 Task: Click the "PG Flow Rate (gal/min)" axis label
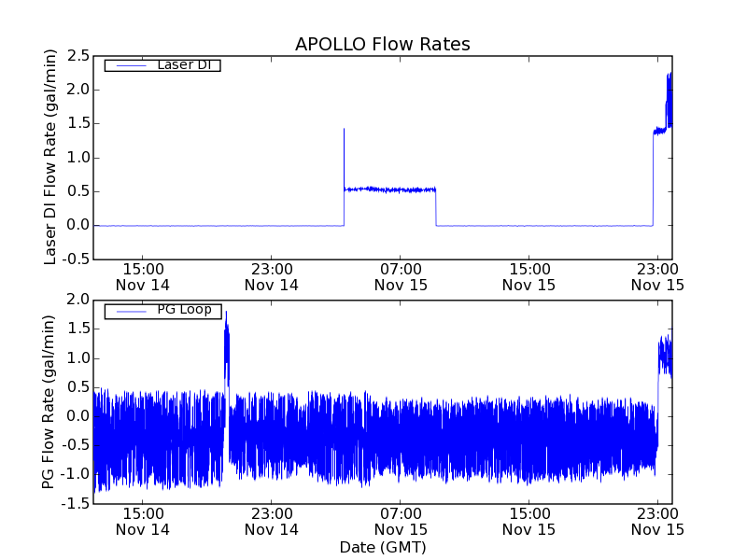(49, 402)
